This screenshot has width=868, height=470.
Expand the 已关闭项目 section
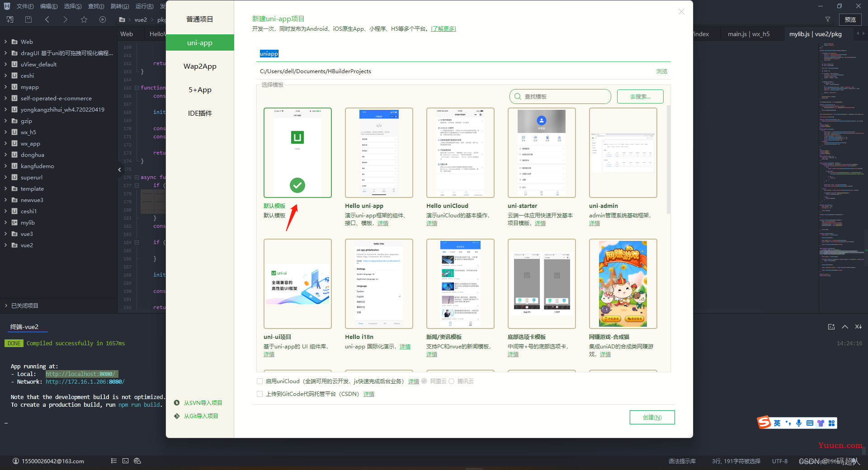(x=5, y=305)
